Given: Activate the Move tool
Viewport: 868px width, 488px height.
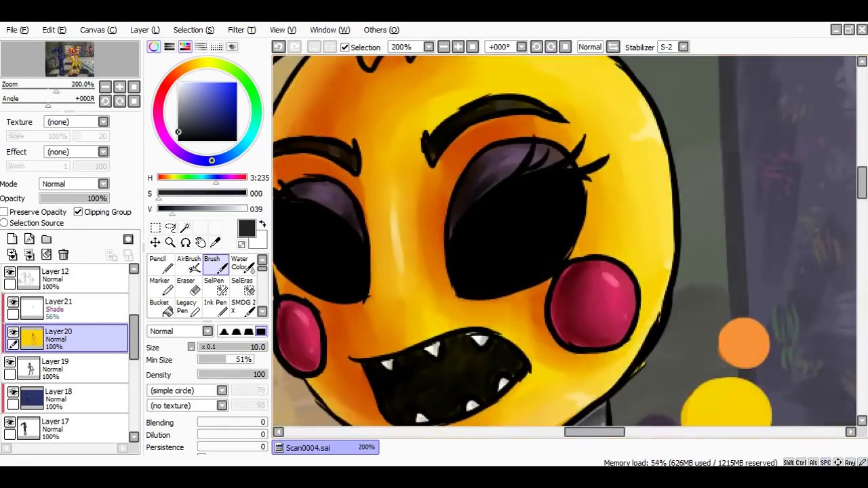Looking at the screenshot, I should tap(155, 243).
